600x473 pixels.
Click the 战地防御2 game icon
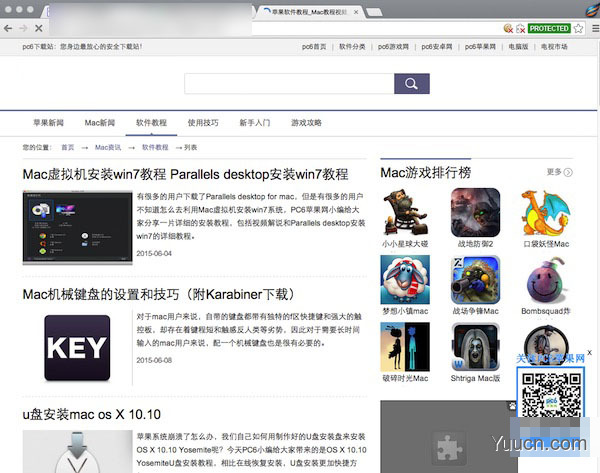click(x=476, y=212)
